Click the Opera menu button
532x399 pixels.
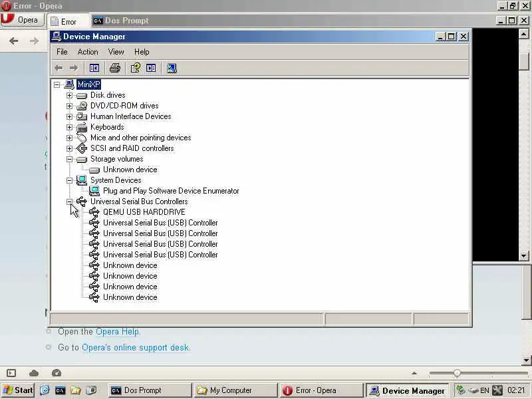[23, 20]
